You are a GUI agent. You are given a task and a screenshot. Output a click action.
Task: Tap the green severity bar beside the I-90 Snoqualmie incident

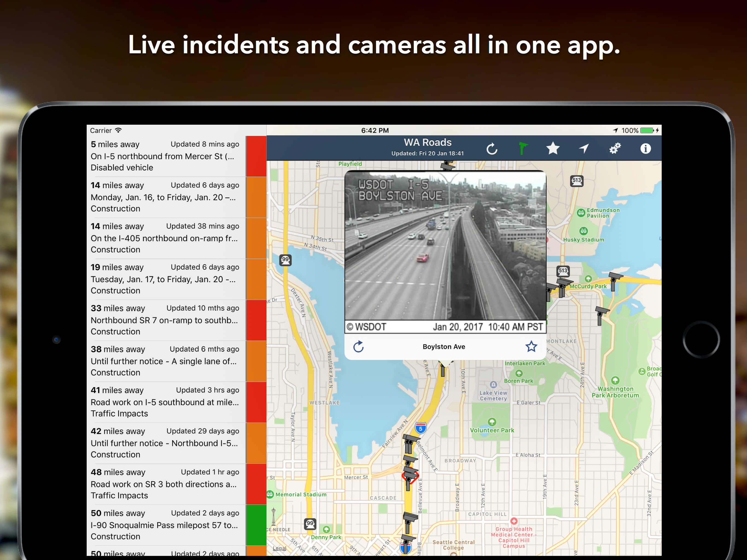256,525
